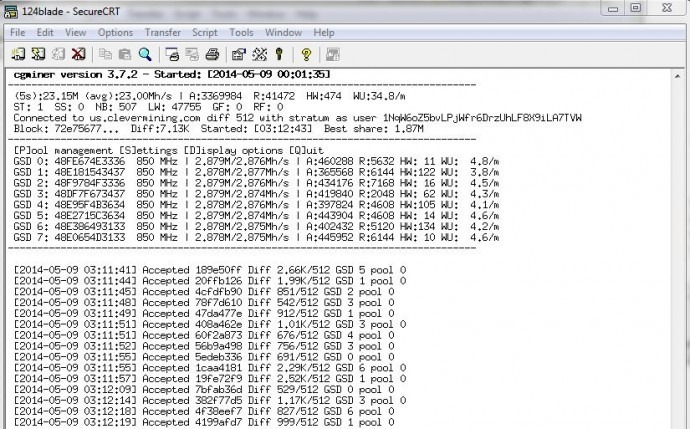Open Session Options toolbar icon
The width and height of the screenshot is (690, 429).
point(239,54)
